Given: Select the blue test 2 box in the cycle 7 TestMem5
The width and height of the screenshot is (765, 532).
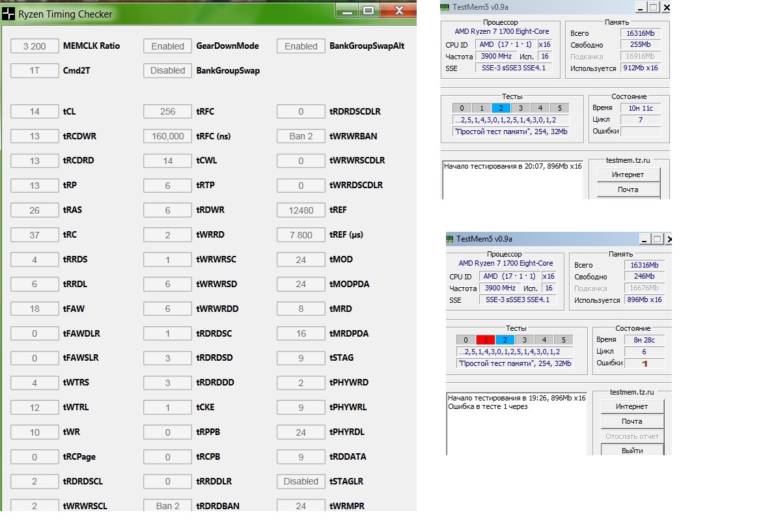Looking at the screenshot, I should [501, 108].
